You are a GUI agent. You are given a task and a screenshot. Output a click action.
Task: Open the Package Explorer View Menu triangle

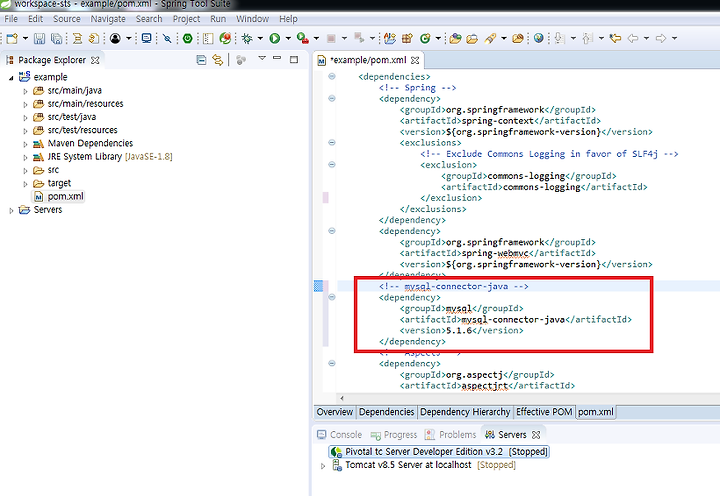click(x=262, y=58)
